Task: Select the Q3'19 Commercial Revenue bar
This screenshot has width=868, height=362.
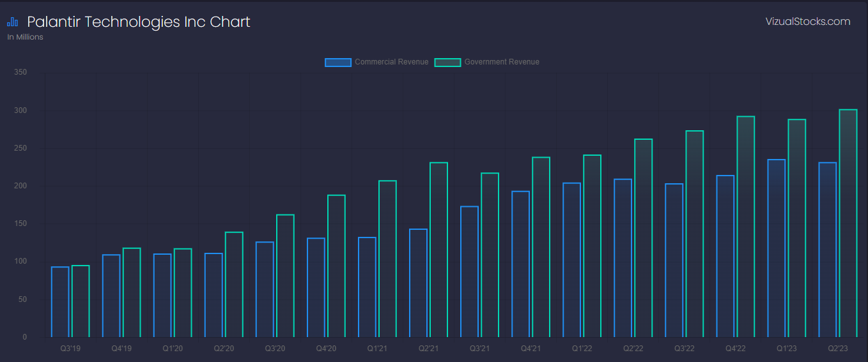Action: pyautogui.click(x=60, y=302)
